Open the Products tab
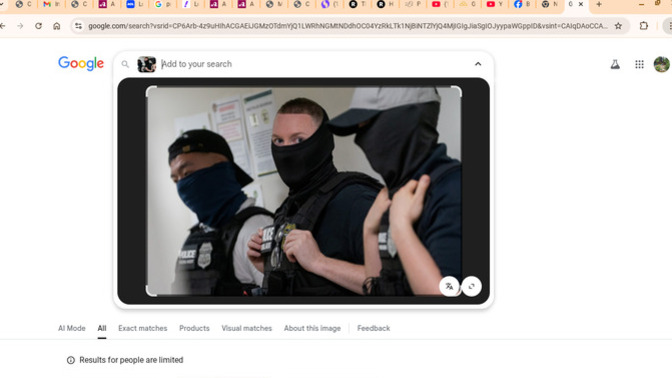 194,328
